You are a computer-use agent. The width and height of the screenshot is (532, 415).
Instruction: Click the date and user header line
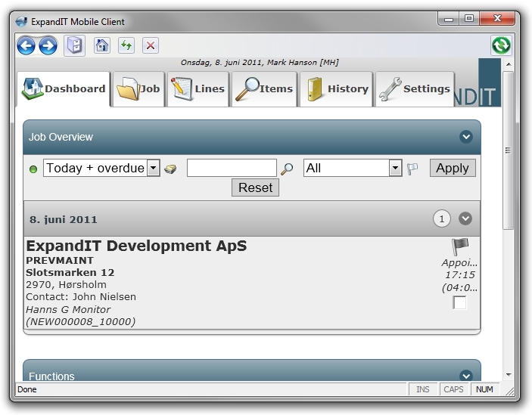(x=260, y=62)
